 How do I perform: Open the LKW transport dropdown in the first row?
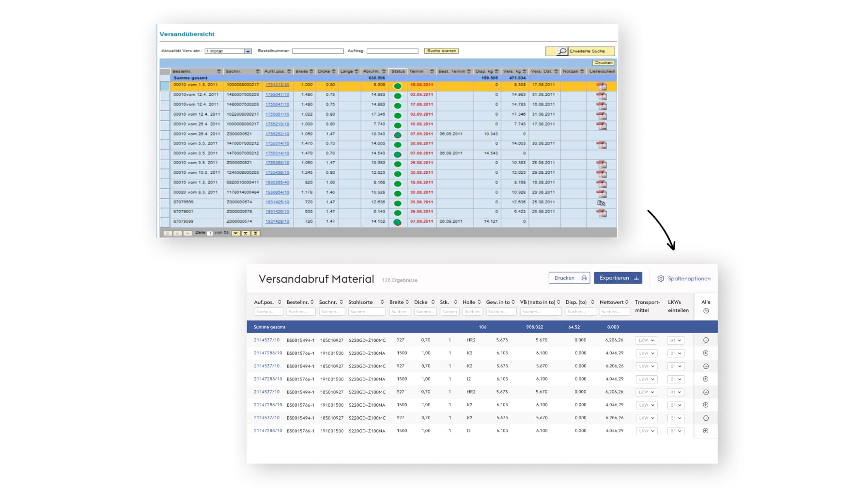[x=646, y=340]
